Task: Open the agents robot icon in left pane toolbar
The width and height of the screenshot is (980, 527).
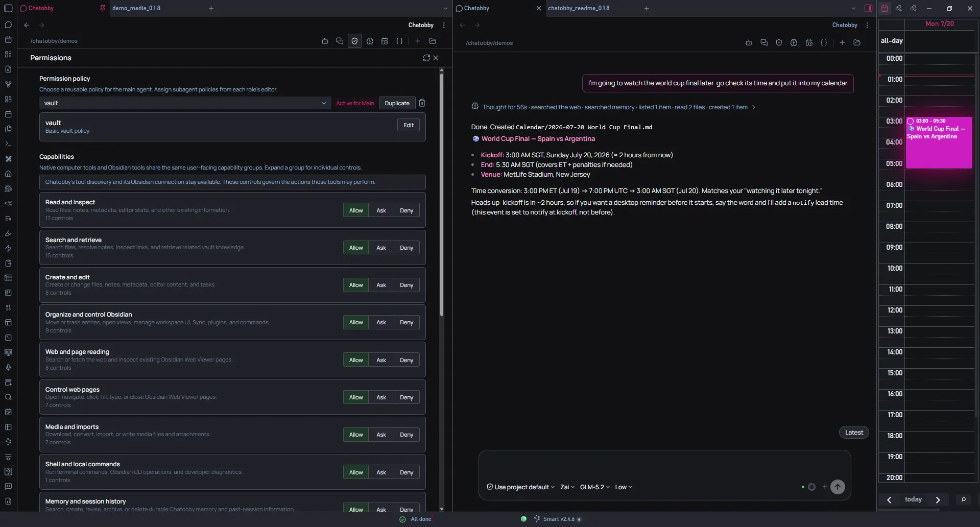Action: click(325, 41)
